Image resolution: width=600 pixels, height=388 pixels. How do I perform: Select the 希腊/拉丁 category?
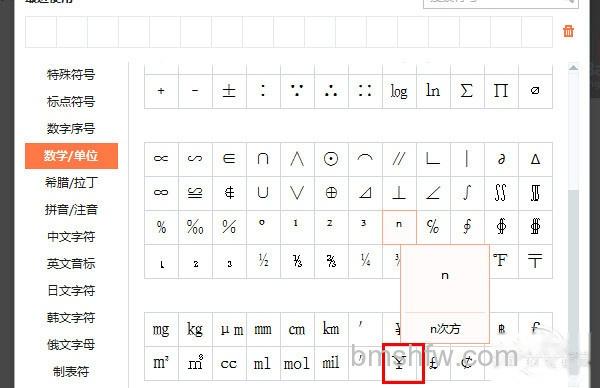point(71,183)
